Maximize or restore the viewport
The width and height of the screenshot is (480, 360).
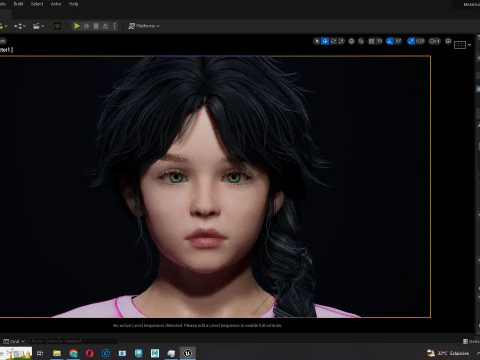point(448,41)
